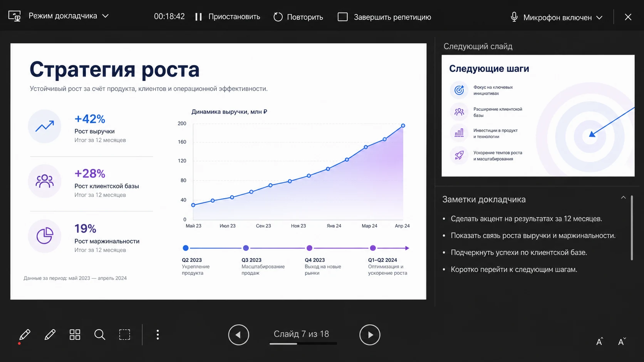
Task: Click note 'Показать связь роста выручки и маржинальности.'
Action: tap(533, 235)
